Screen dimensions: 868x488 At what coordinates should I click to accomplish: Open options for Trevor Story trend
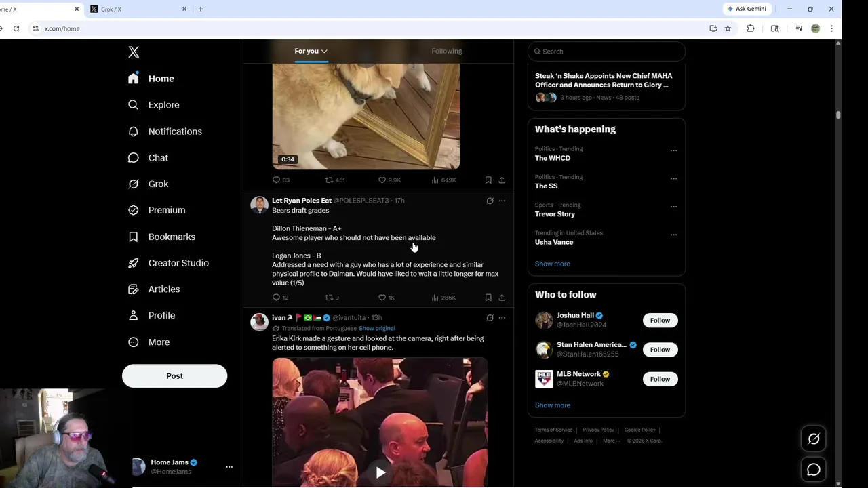point(673,207)
